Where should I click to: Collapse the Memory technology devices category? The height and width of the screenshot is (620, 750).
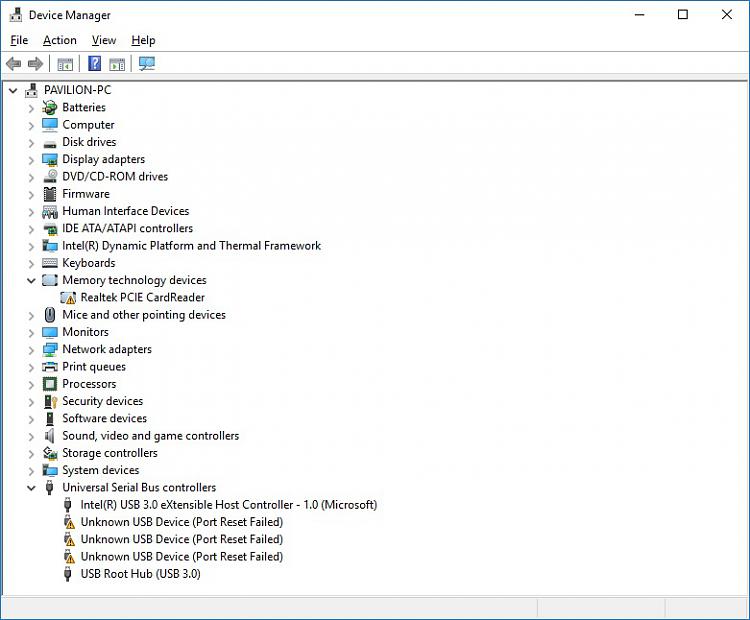(x=31, y=281)
